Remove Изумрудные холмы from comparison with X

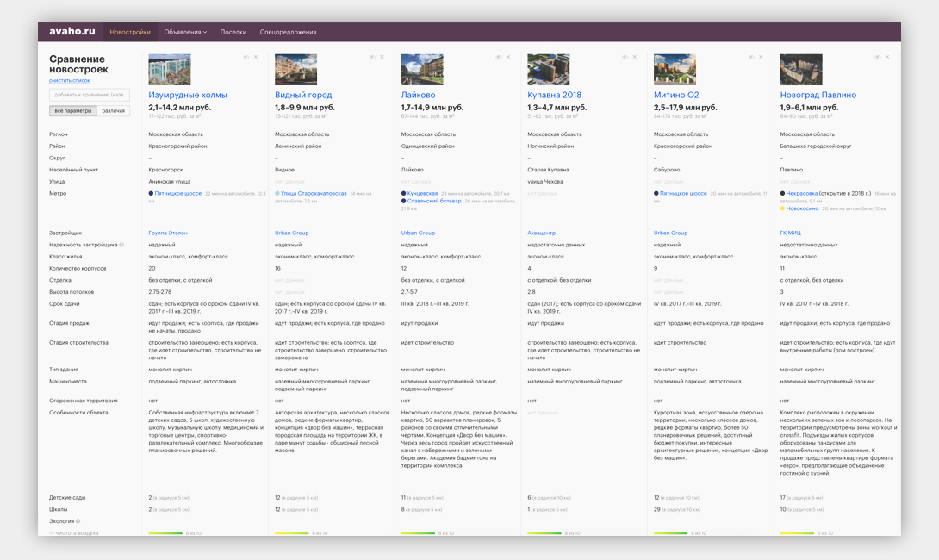pos(256,58)
